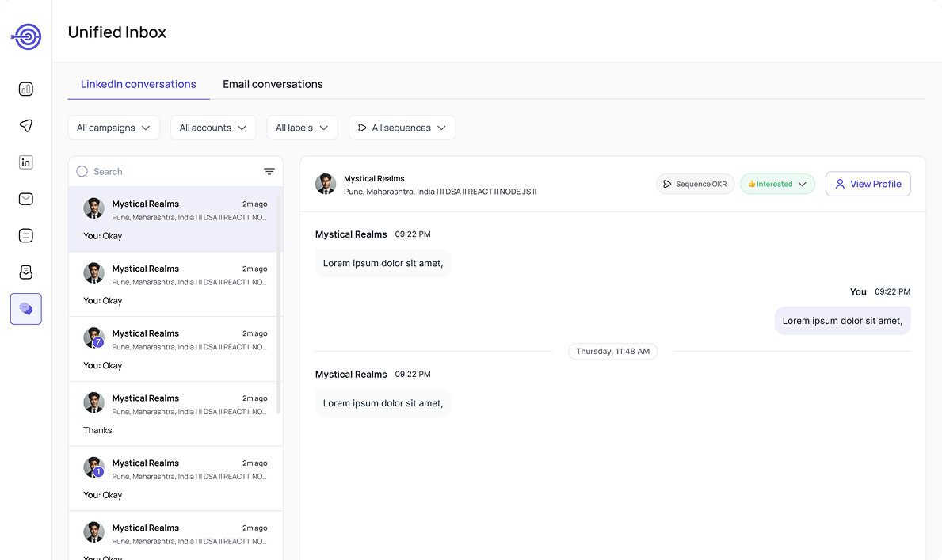Open the All labels dropdown
The width and height of the screenshot is (942, 560).
(x=302, y=128)
